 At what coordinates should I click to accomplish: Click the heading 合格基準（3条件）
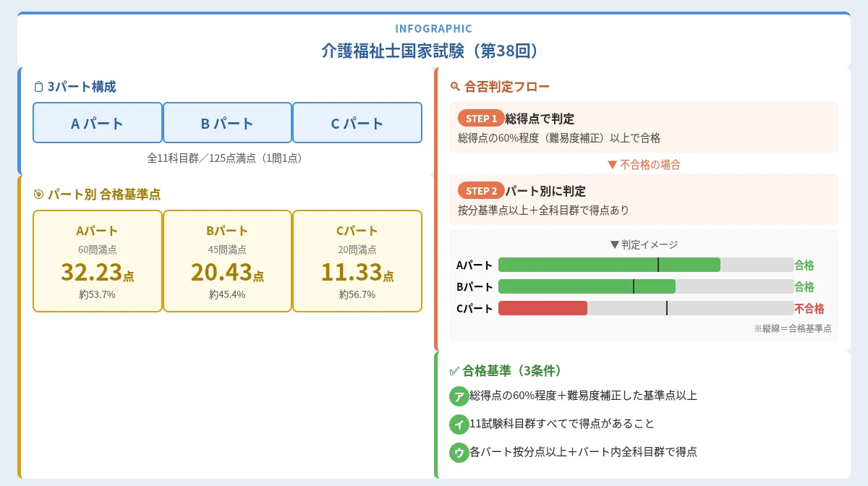click(513, 371)
